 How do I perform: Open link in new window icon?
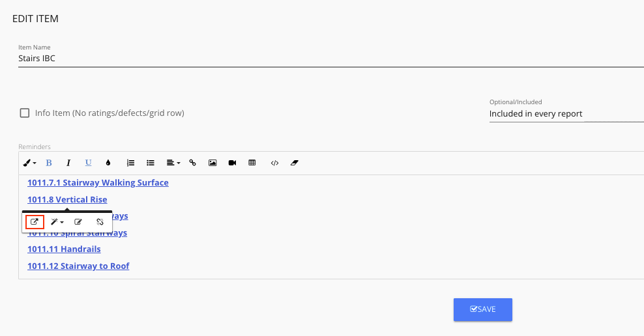35,222
